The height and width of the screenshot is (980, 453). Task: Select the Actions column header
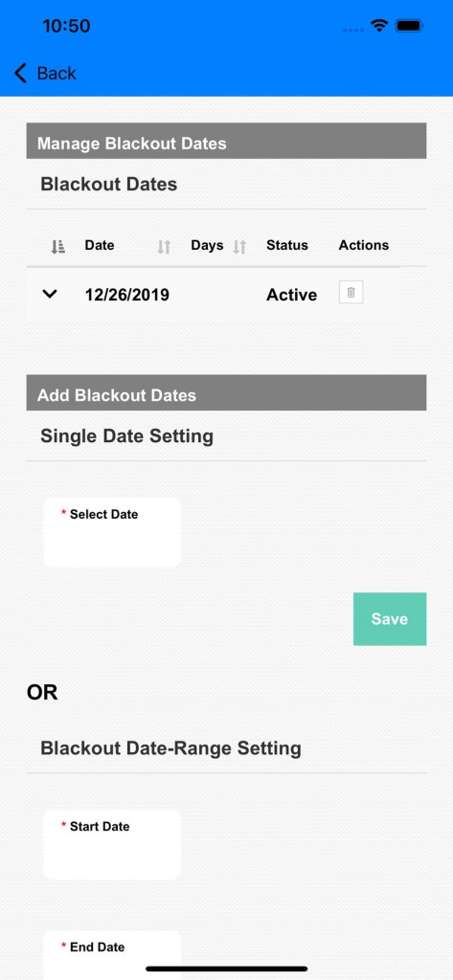coord(364,245)
